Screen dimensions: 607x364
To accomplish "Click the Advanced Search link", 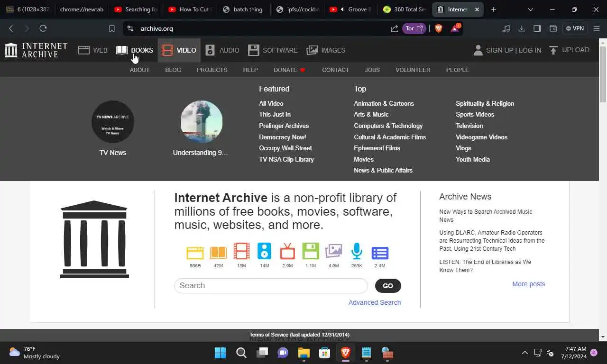I will (375, 302).
